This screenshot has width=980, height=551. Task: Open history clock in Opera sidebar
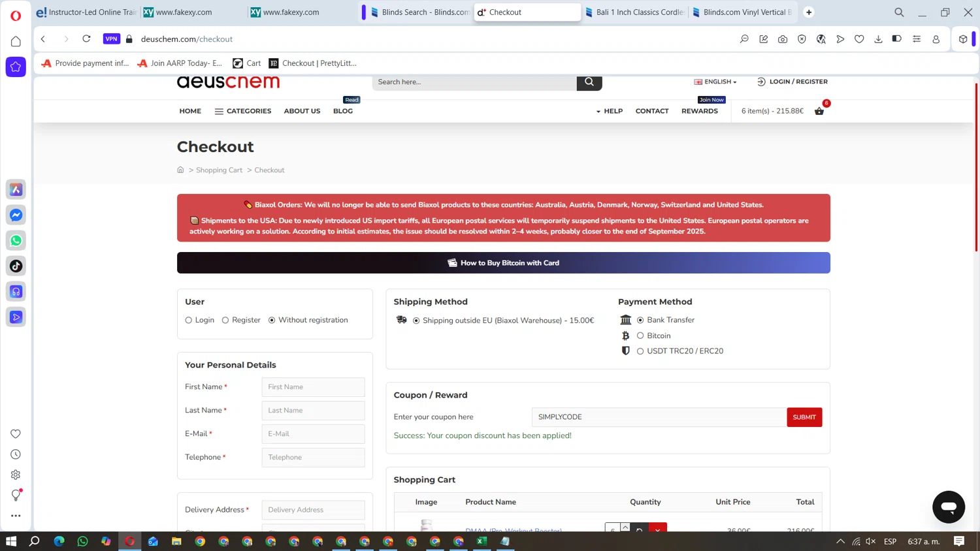(x=16, y=454)
